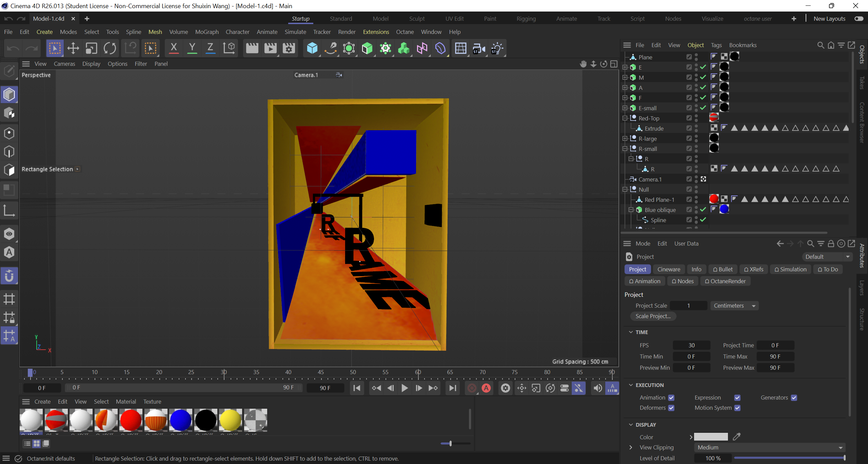Click the Record Active Objects button
The width and height of the screenshot is (868, 464).
point(472,388)
